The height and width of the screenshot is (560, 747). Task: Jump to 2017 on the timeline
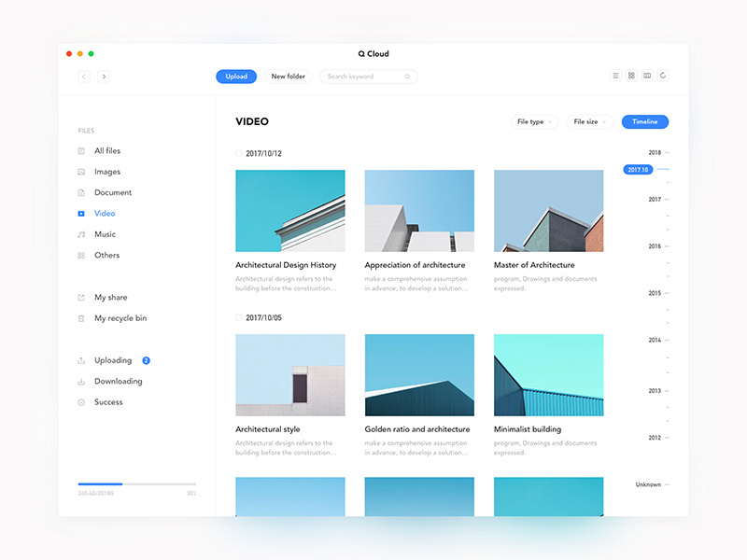click(655, 200)
